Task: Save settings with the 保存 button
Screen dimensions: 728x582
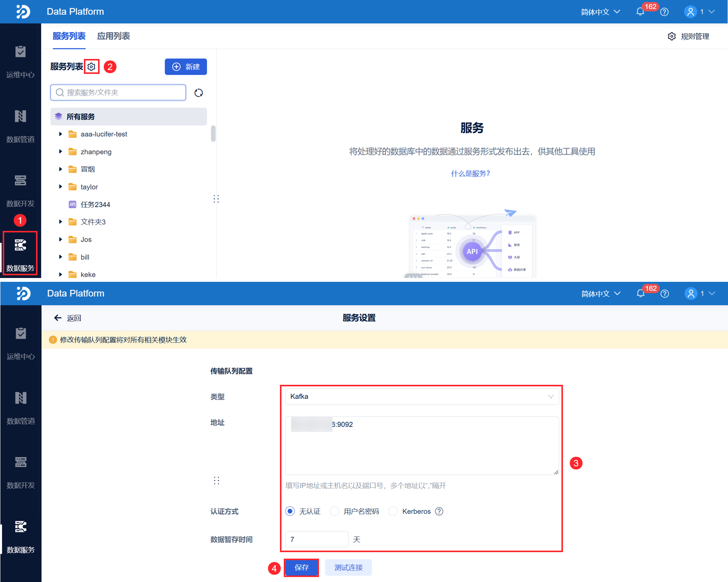Action: [x=301, y=567]
